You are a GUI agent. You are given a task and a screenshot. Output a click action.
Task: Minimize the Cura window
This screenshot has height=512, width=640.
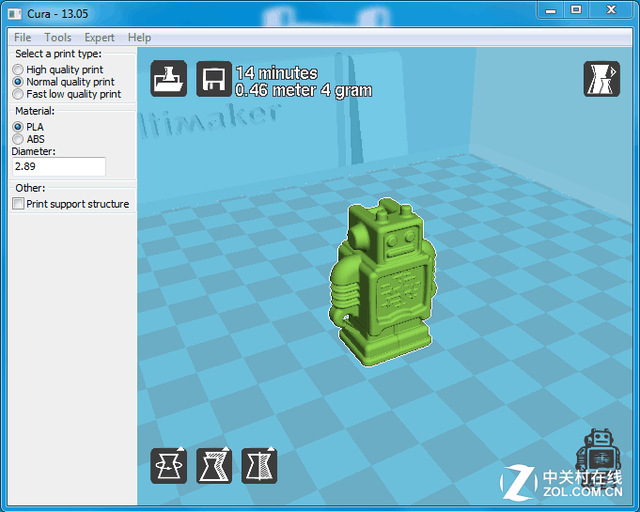click(551, 10)
